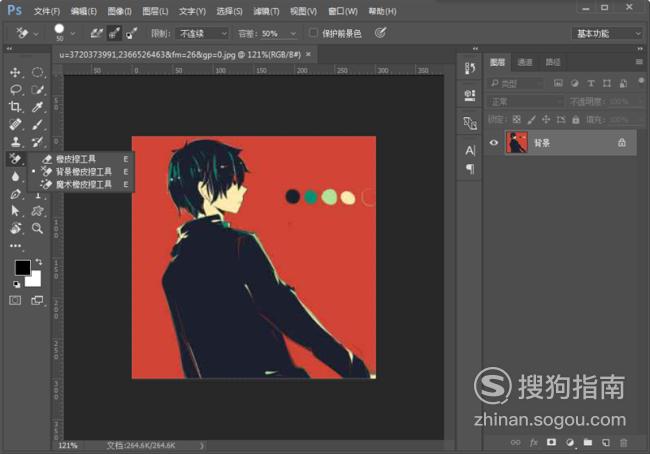Switch to the 通道 panel tab
650x454 pixels.
point(525,62)
